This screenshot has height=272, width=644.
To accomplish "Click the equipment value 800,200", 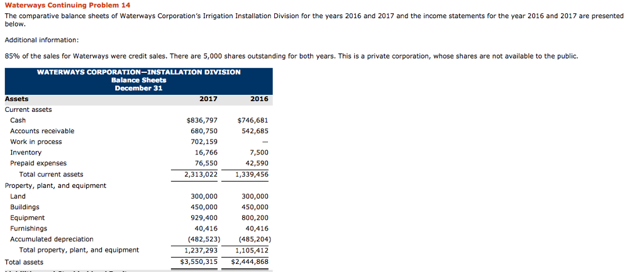I will click(255, 217).
